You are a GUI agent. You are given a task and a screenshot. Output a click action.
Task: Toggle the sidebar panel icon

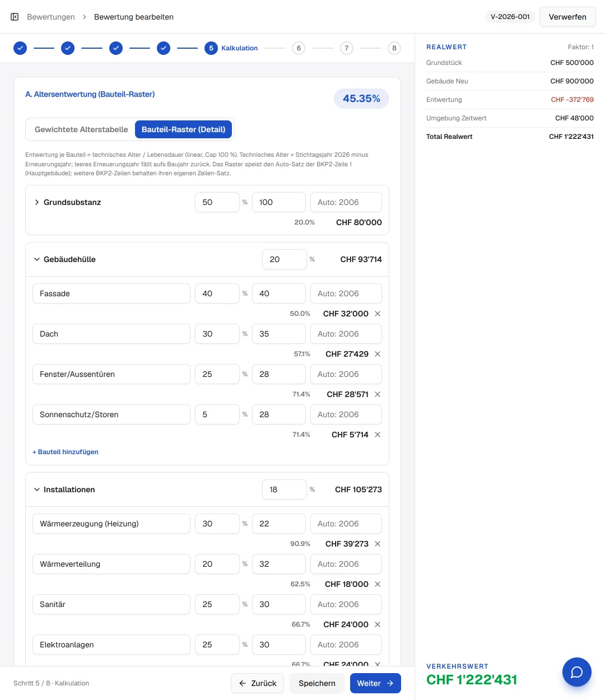(x=15, y=17)
